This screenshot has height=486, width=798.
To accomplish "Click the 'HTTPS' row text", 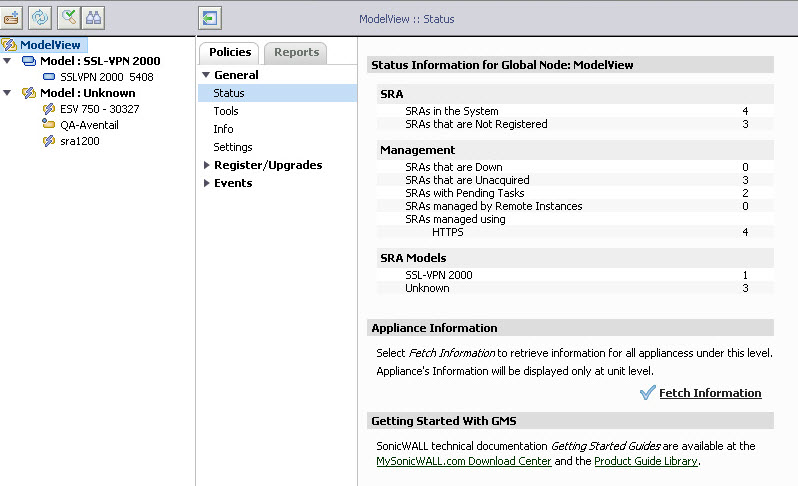I will click(x=447, y=232).
